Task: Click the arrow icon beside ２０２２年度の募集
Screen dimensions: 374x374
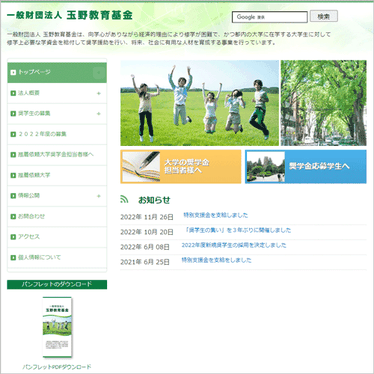Action: [13, 134]
